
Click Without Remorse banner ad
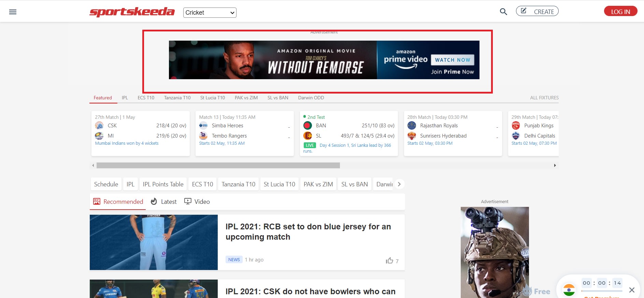[x=324, y=60]
